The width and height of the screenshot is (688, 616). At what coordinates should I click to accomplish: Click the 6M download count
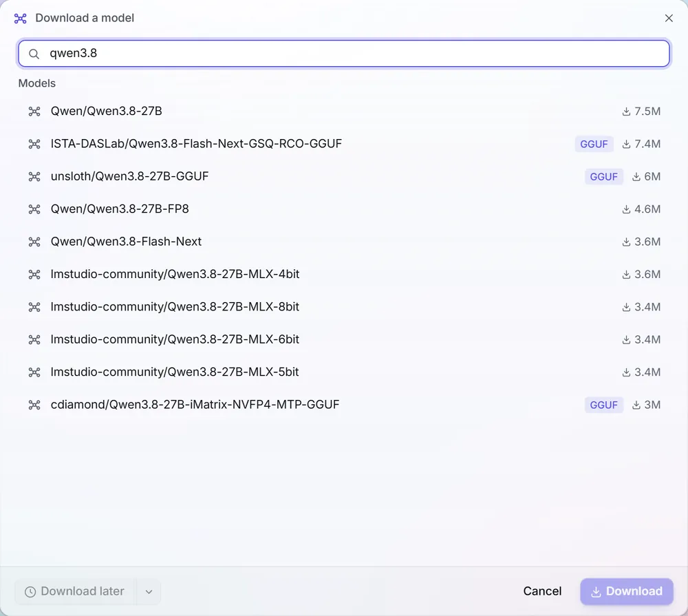(x=646, y=176)
